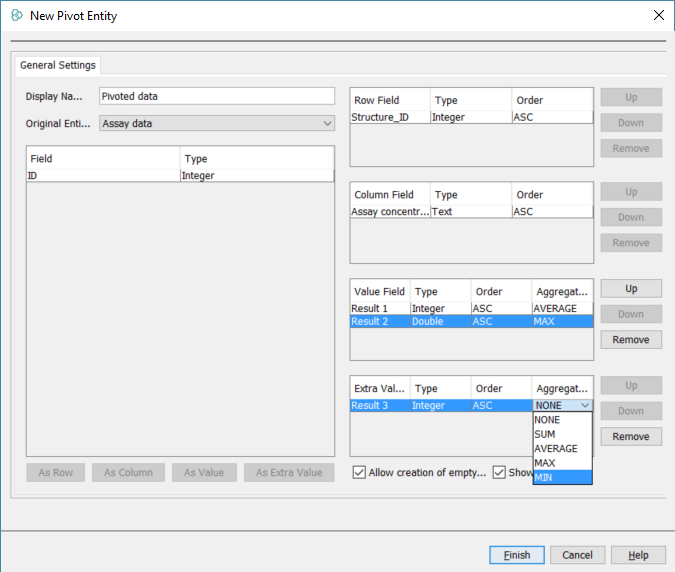The width and height of the screenshot is (675, 572).
Task: Close the New Pivot Entity dialog
Action: click(658, 15)
